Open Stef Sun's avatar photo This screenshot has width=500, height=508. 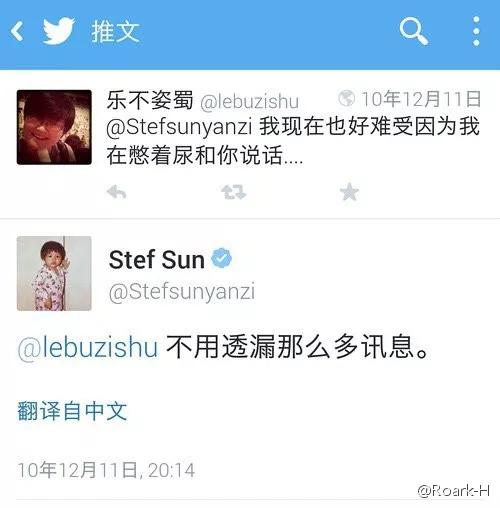[x=54, y=273]
